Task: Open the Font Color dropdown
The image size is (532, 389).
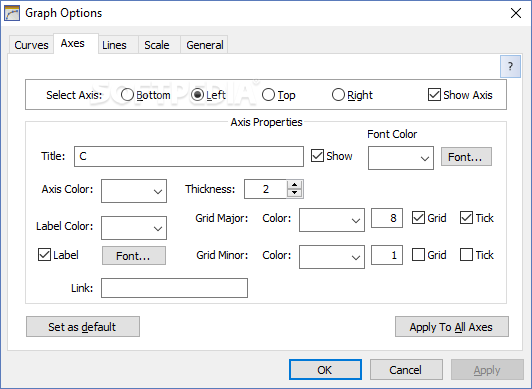Action: (401, 158)
